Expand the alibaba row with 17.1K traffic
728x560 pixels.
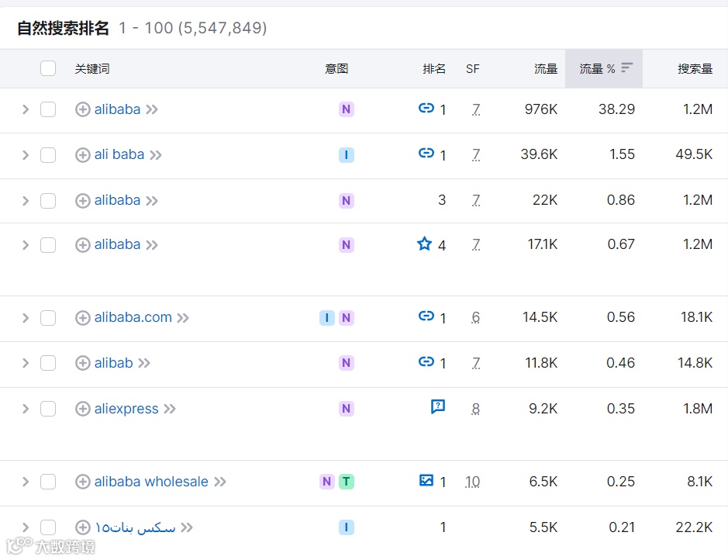pyautogui.click(x=26, y=245)
